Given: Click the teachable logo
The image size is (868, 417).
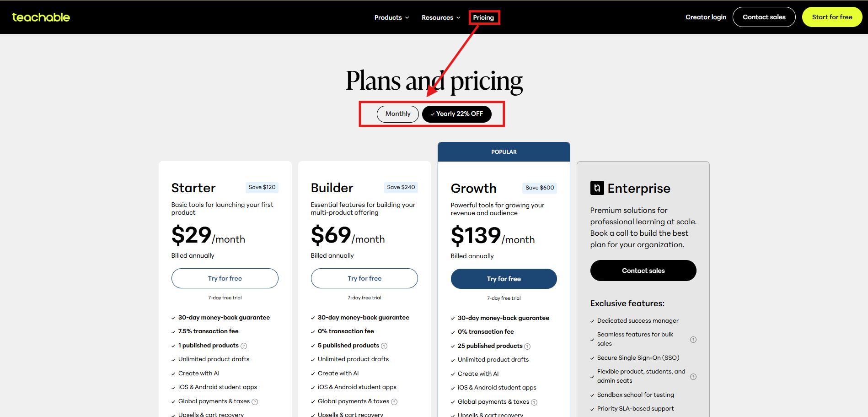Looking at the screenshot, I should click(x=41, y=17).
